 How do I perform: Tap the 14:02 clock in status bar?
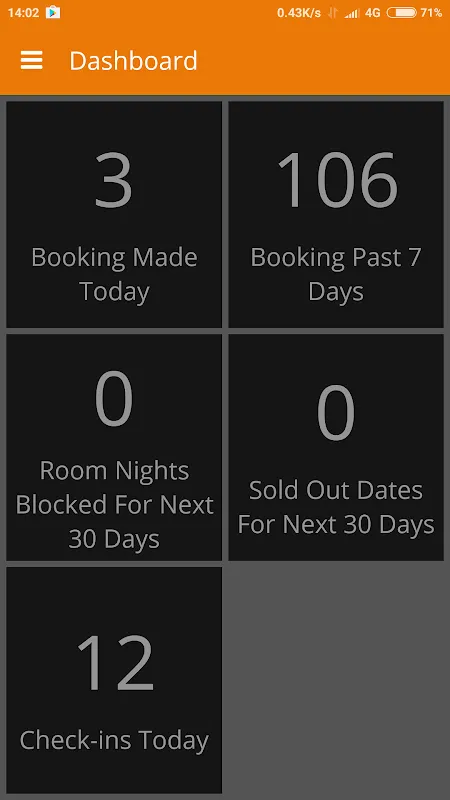pyautogui.click(x=23, y=13)
